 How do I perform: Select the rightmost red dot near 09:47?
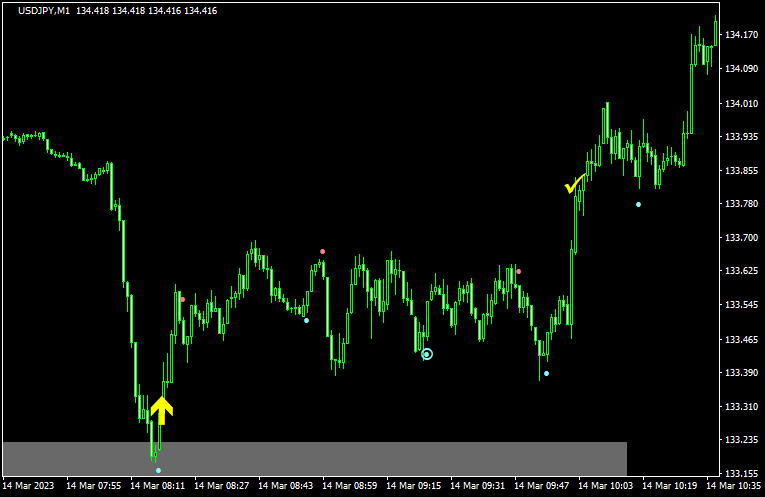[518, 271]
